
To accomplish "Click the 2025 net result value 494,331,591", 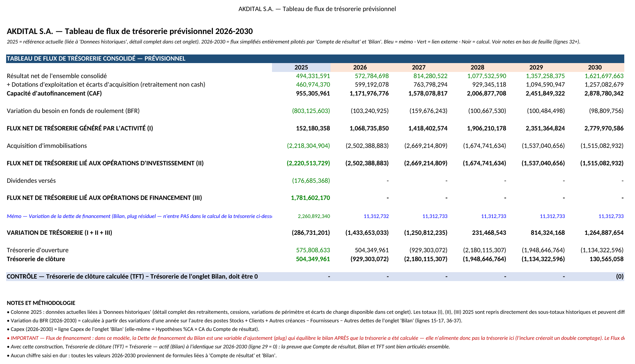I will click(313, 76).
